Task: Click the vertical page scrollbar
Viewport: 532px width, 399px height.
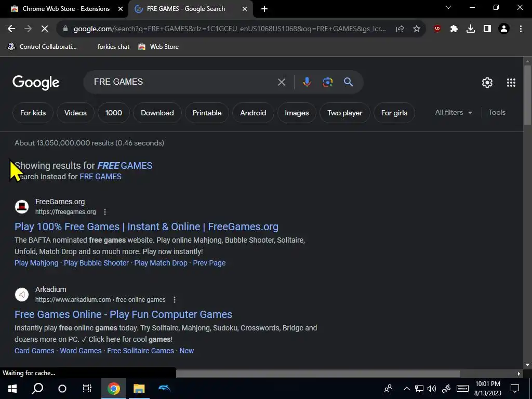Action: point(527,95)
